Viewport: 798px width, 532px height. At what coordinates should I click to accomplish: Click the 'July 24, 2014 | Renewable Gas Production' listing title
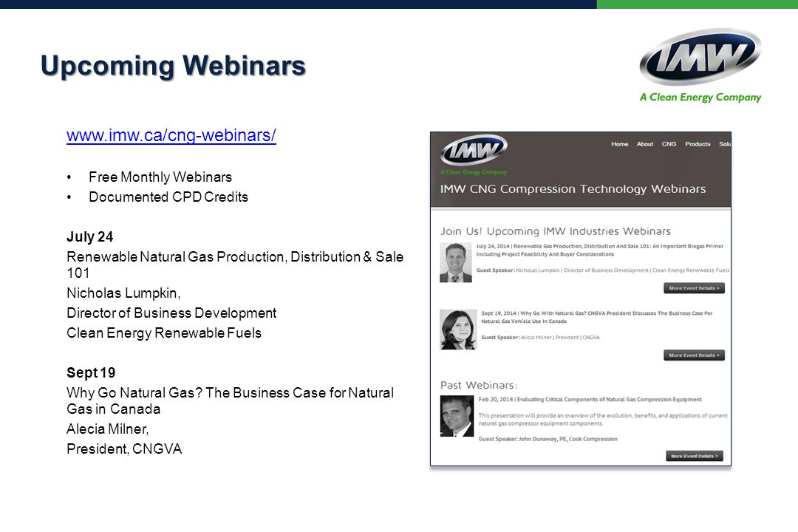[599, 250]
